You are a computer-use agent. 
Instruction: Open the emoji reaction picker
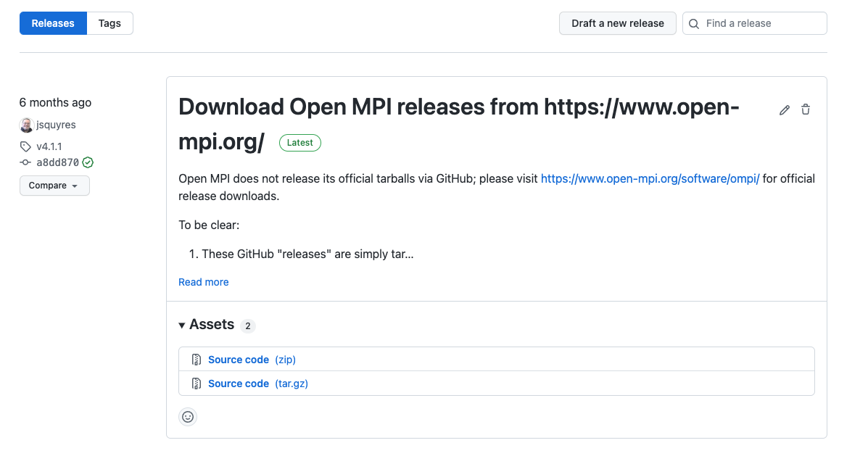click(x=188, y=417)
